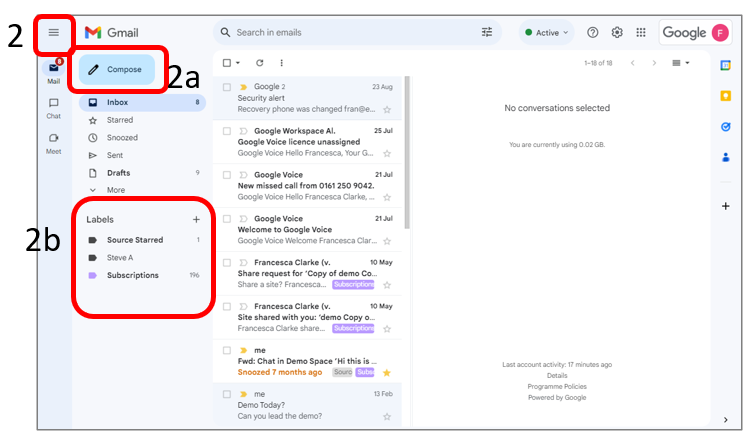The height and width of the screenshot is (433, 748).
Task: Open the toolbar more options icon
Action: pyautogui.click(x=281, y=63)
